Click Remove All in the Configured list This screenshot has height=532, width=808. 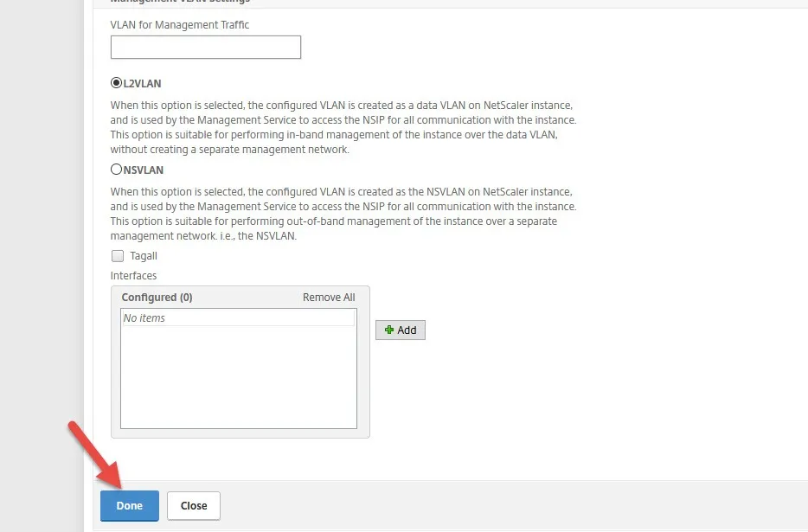tap(329, 298)
